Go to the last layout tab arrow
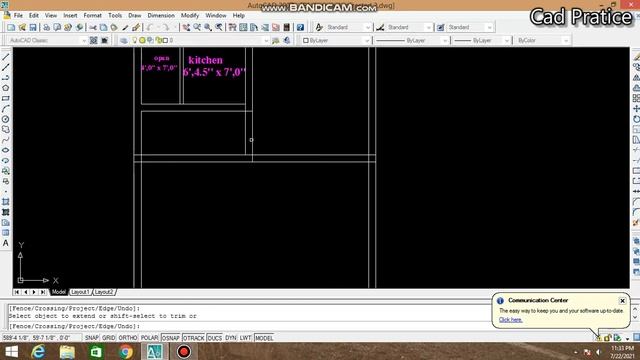The height and width of the screenshot is (360, 640). [42, 292]
